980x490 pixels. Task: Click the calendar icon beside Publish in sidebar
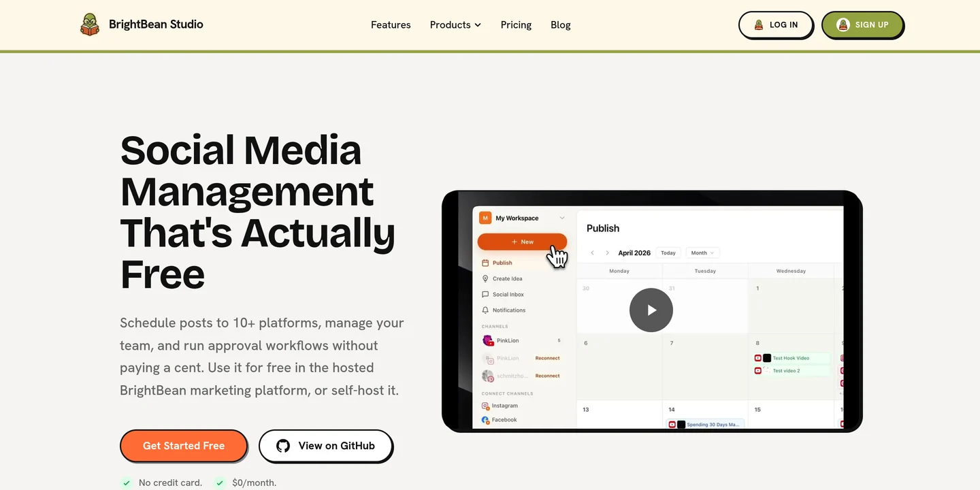[485, 263]
